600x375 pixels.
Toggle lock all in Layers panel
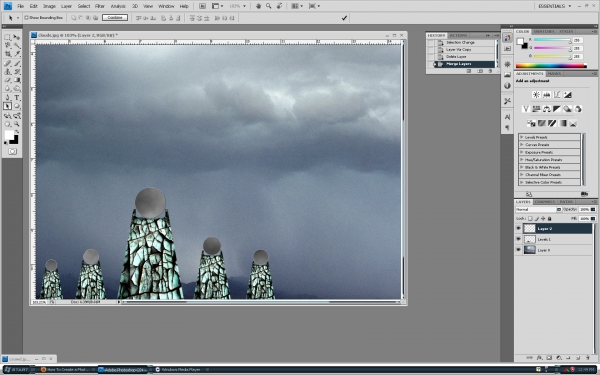(549, 218)
